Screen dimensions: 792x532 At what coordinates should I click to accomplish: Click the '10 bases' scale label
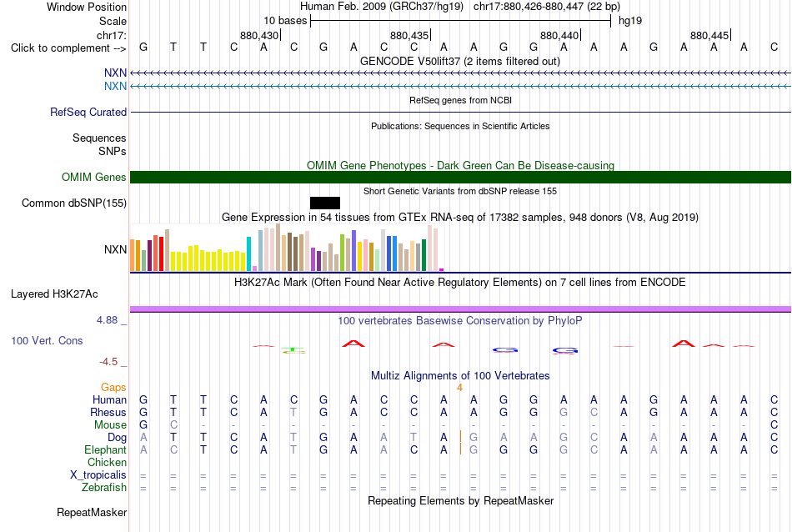(285, 21)
